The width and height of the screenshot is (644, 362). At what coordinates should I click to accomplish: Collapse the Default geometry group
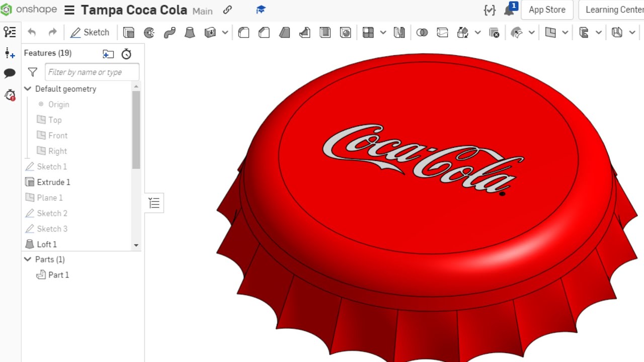[28, 89]
